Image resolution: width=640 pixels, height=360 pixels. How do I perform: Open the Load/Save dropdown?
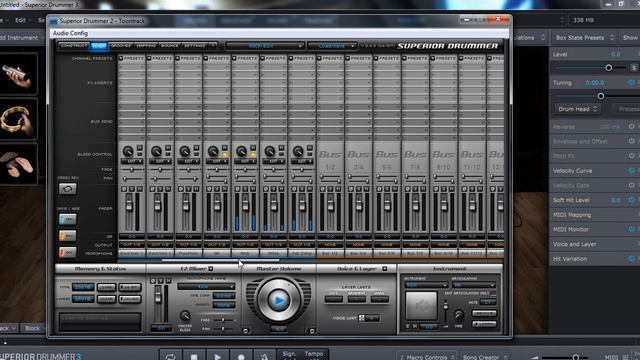tap(332, 46)
